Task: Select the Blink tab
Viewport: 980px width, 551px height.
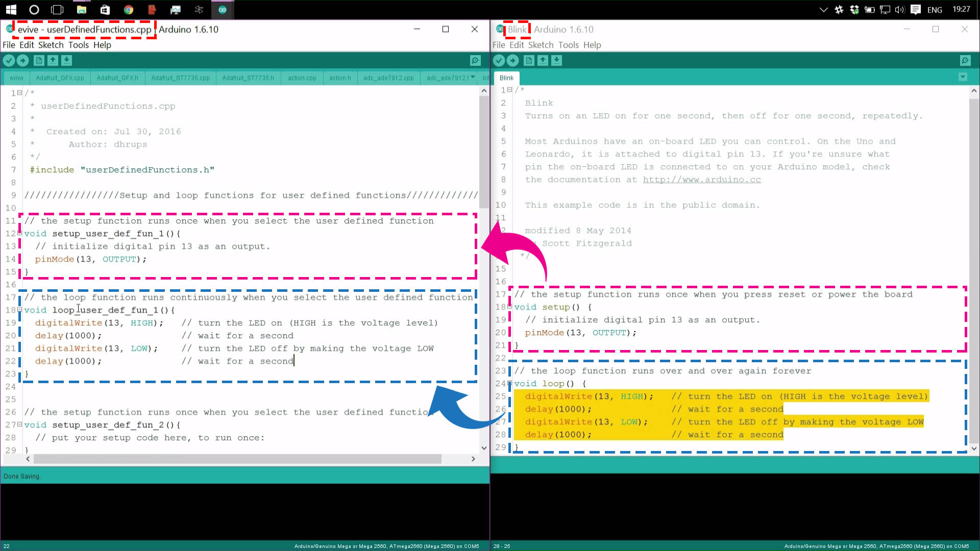Action: coord(506,78)
